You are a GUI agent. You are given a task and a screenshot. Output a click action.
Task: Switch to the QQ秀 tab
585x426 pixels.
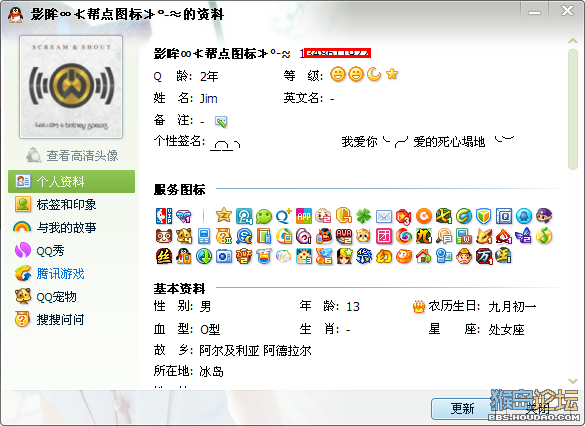pos(71,250)
